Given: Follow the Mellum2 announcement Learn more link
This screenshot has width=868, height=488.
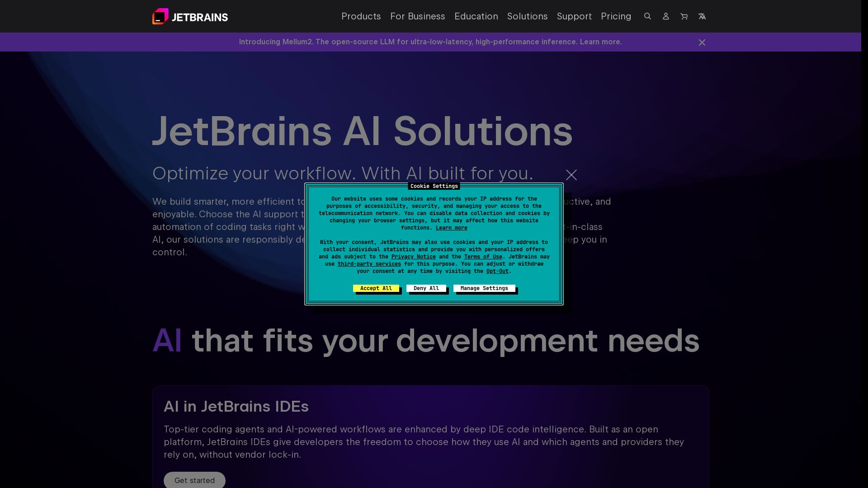Looking at the screenshot, I should [601, 42].
